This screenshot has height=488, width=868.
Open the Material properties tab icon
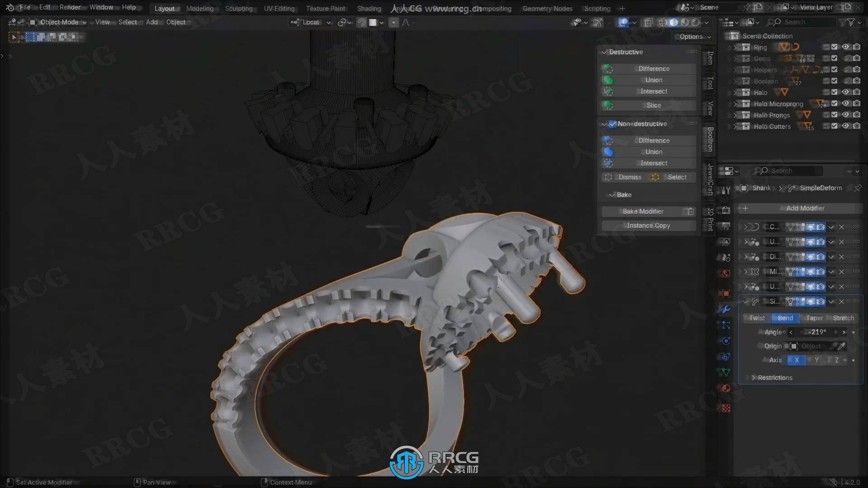[x=726, y=389]
